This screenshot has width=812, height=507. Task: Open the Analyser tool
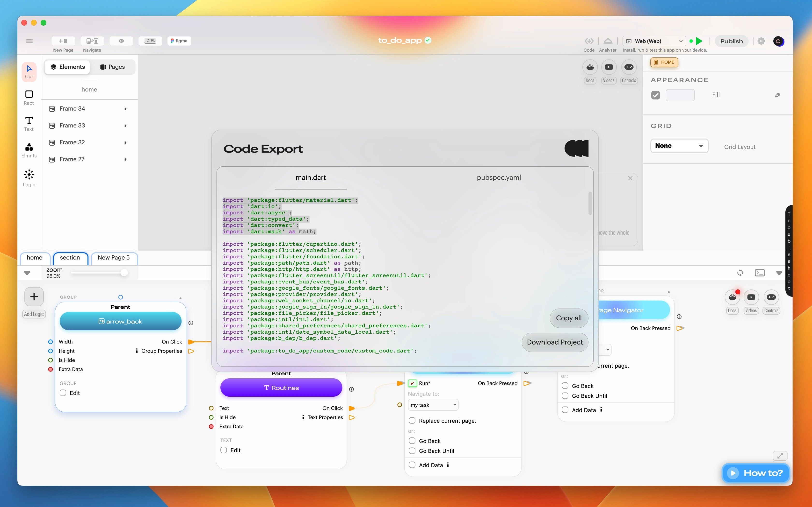pos(608,41)
